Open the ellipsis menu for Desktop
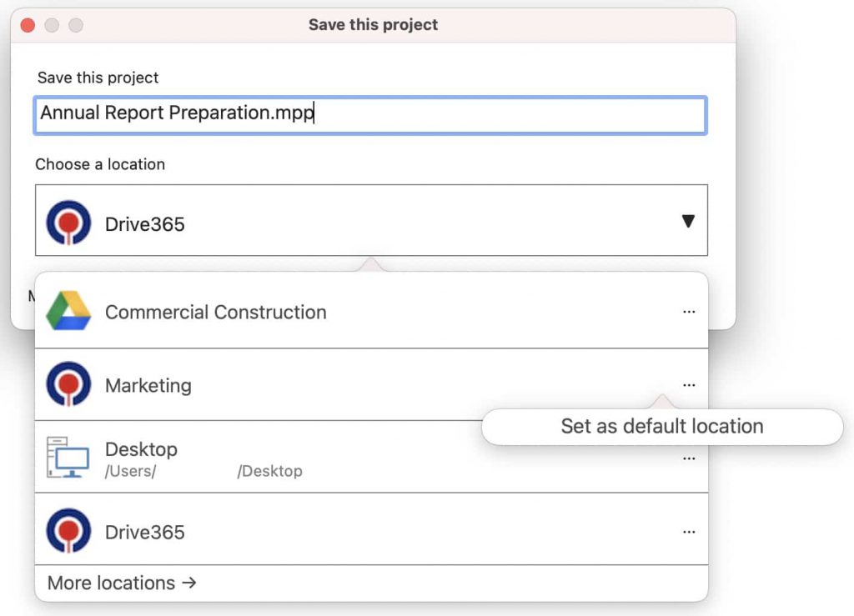The height and width of the screenshot is (616, 854). point(689,457)
